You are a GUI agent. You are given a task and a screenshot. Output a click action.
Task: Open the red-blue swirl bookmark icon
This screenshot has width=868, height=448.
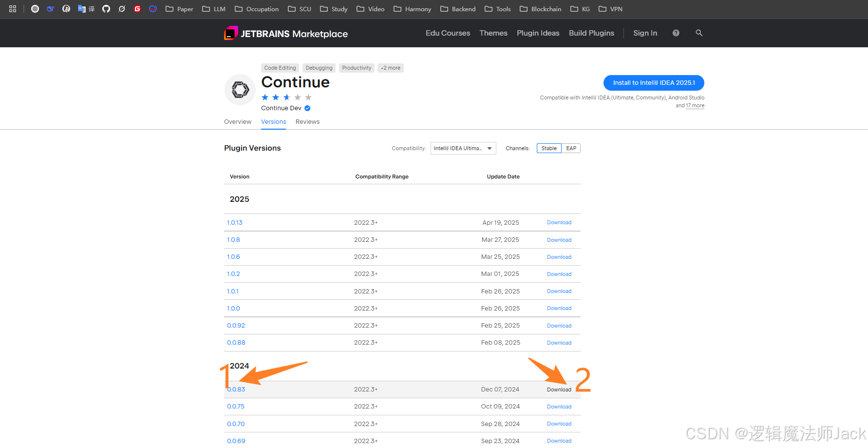(153, 9)
